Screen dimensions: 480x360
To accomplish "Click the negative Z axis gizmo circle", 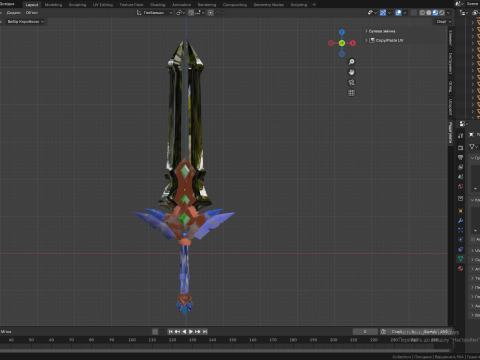I will (x=342, y=54).
